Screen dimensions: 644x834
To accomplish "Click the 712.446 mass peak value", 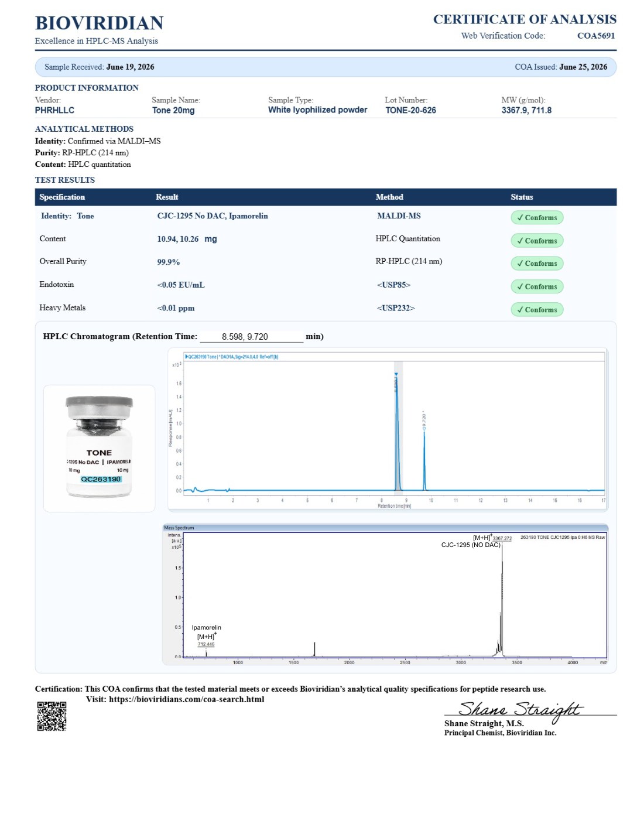I will (x=206, y=645).
